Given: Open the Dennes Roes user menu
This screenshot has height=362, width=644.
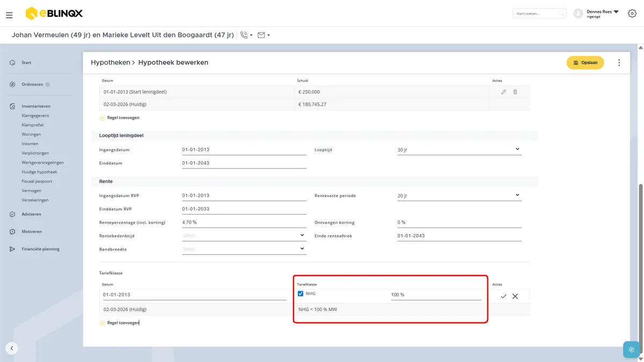Looking at the screenshot, I should pos(603,13).
